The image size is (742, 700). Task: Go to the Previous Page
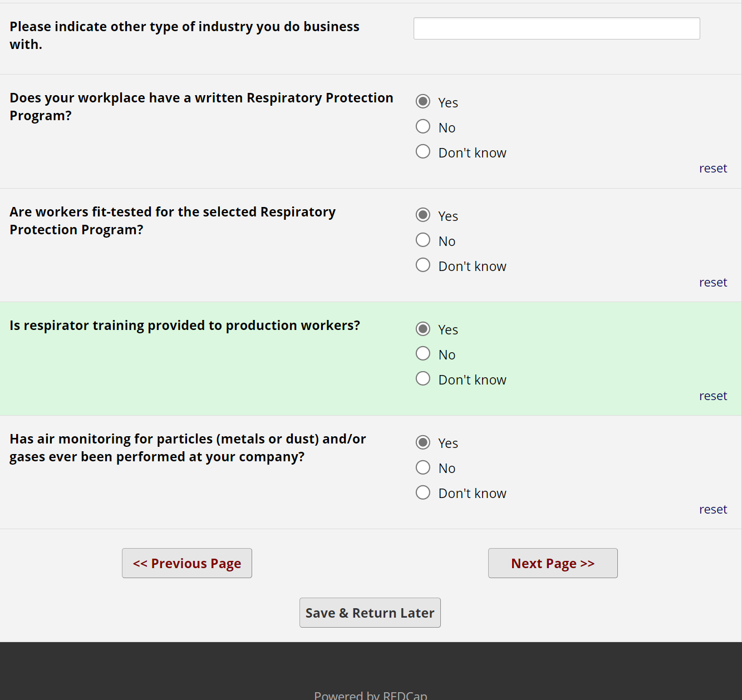187,563
